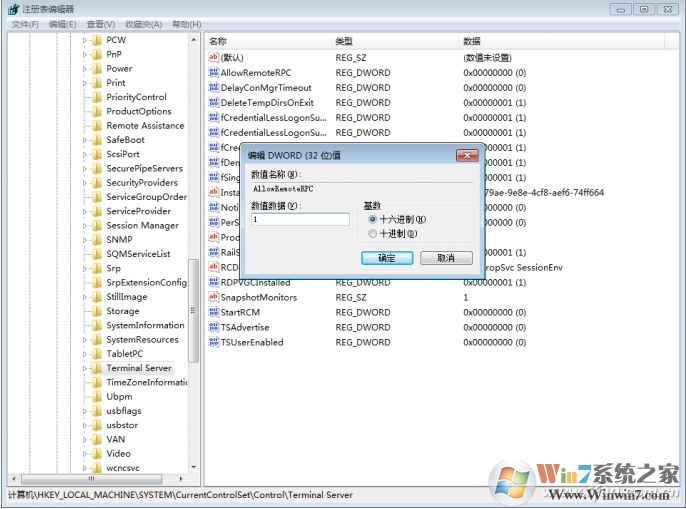686x509 pixels.
Task: Click the SNMP folder icon
Action: [x=97, y=240]
